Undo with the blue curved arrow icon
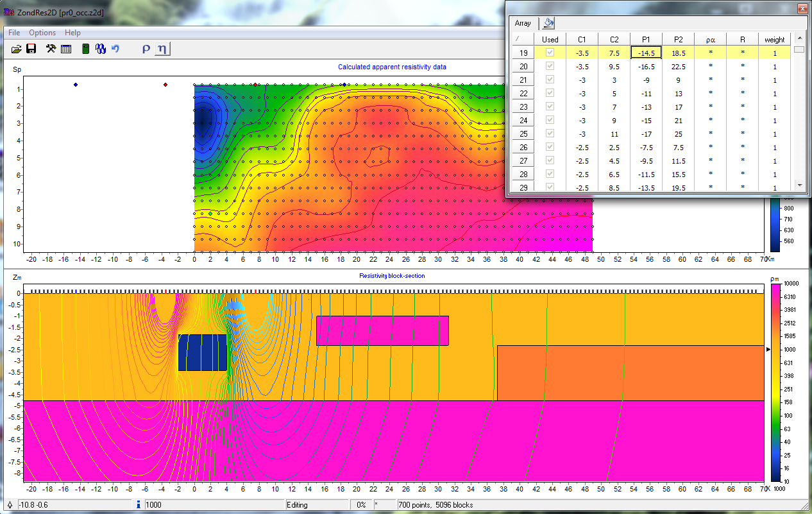Image resolution: width=812 pixels, height=514 pixels. [115, 49]
